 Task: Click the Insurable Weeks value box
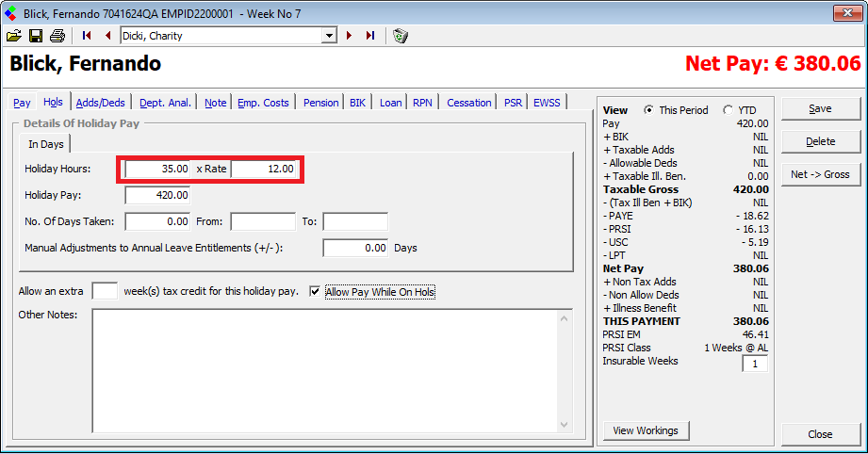(754, 364)
